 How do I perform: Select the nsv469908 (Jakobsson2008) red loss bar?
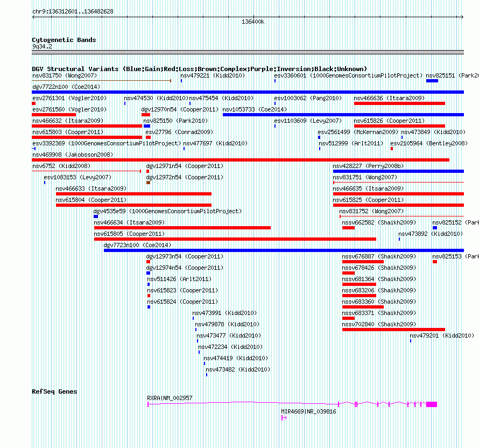tap(241, 160)
